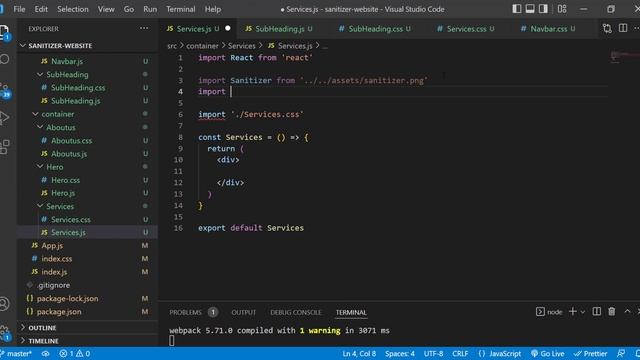Show the DEBUG CONSOLE panel tab
This screenshot has height=360, width=640.
[x=296, y=312]
